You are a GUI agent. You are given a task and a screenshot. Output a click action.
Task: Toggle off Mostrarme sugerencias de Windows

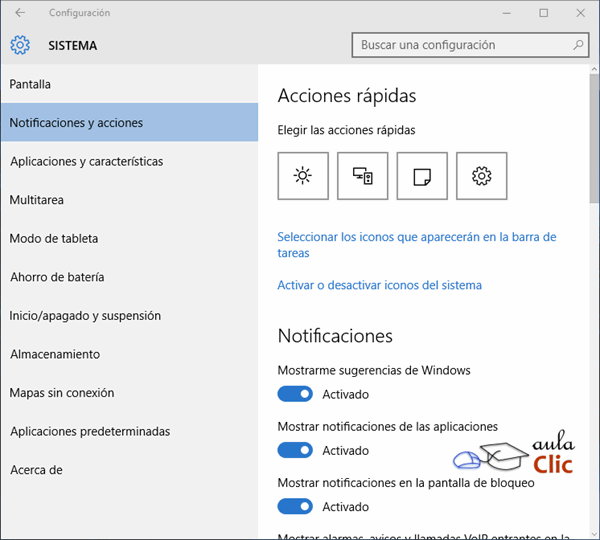point(295,394)
